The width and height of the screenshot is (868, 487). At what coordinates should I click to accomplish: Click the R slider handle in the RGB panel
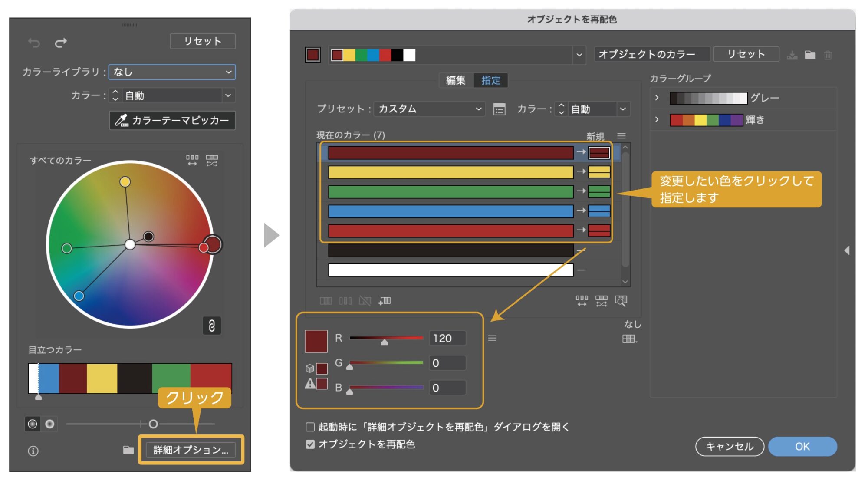tap(385, 343)
